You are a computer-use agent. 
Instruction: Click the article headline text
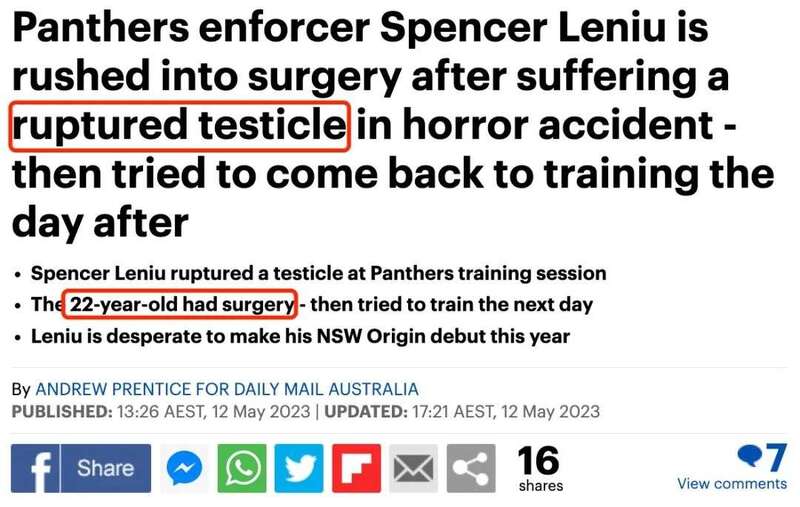click(393, 125)
